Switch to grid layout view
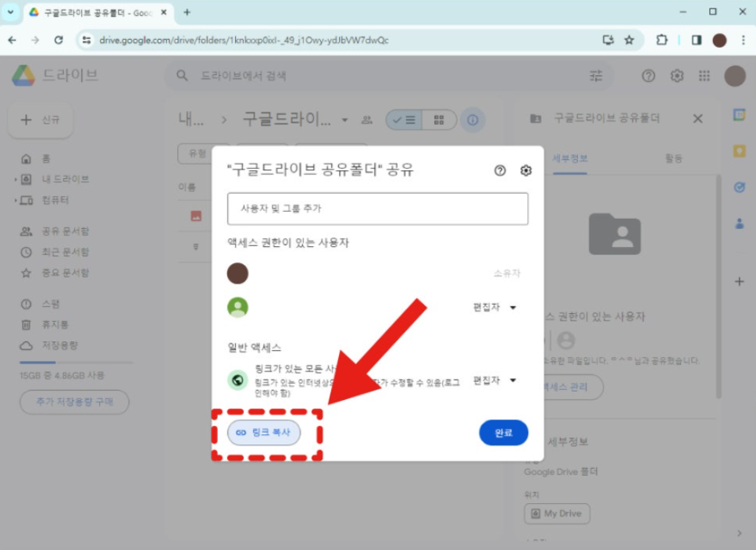This screenshot has width=756, height=550. [x=439, y=120]
